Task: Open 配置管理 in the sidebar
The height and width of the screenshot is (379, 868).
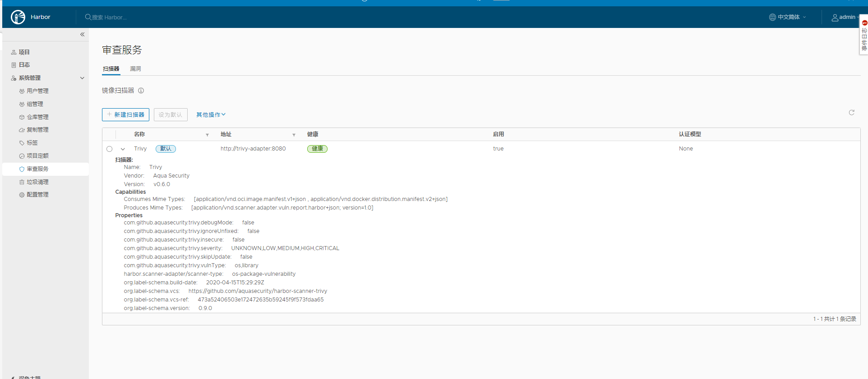Action: point(37,195)
